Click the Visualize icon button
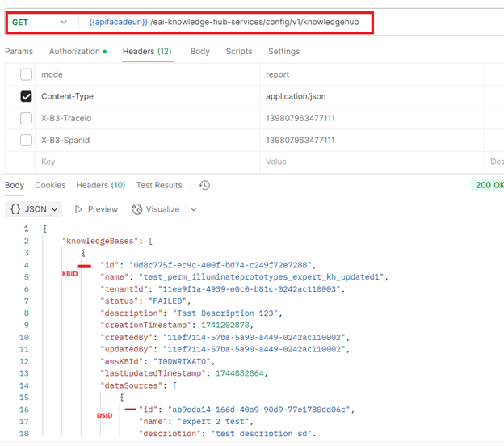The width and height of the screenshot is (504, 446). (137, 209)
